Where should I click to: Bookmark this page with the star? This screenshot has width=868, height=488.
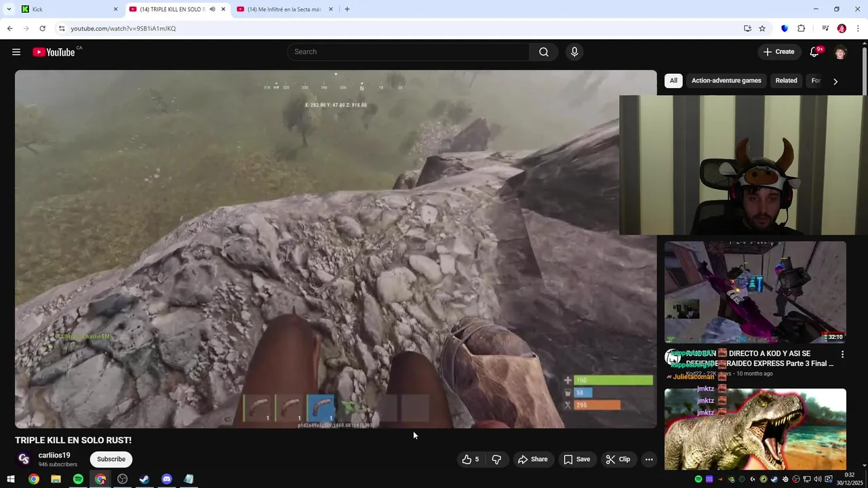point(762,28)
